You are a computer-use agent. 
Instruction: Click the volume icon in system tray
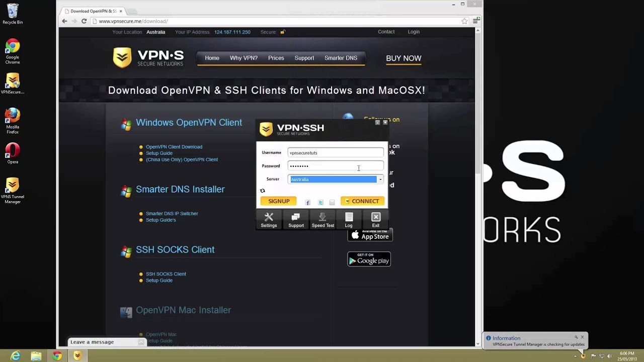(x=609, y=356)
